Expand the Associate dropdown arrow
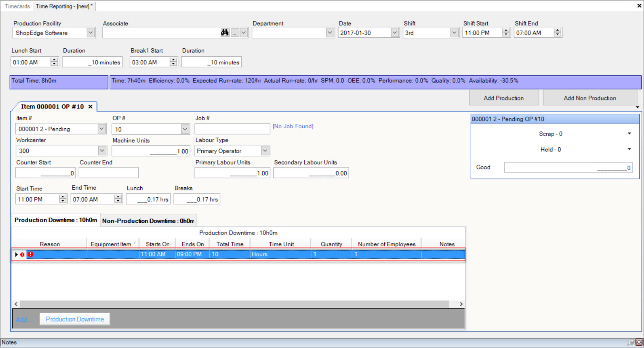 (x=244, y=33)
